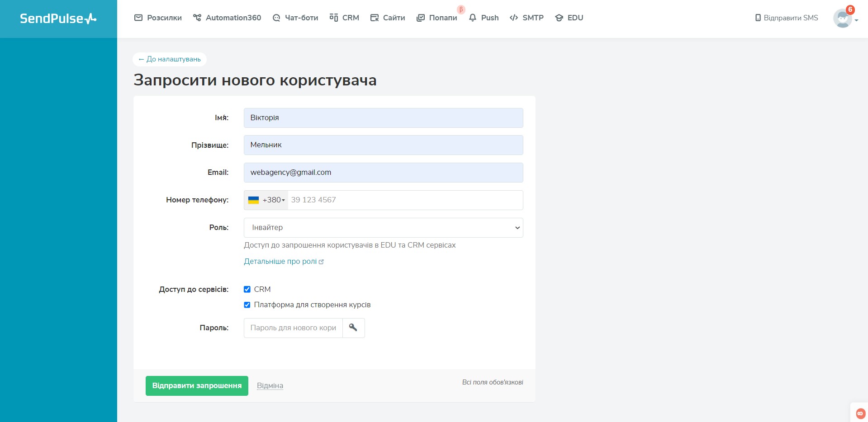The image size is (868, 422).
Task: Toggle the course platform checkbox
Action: point(247,305)
